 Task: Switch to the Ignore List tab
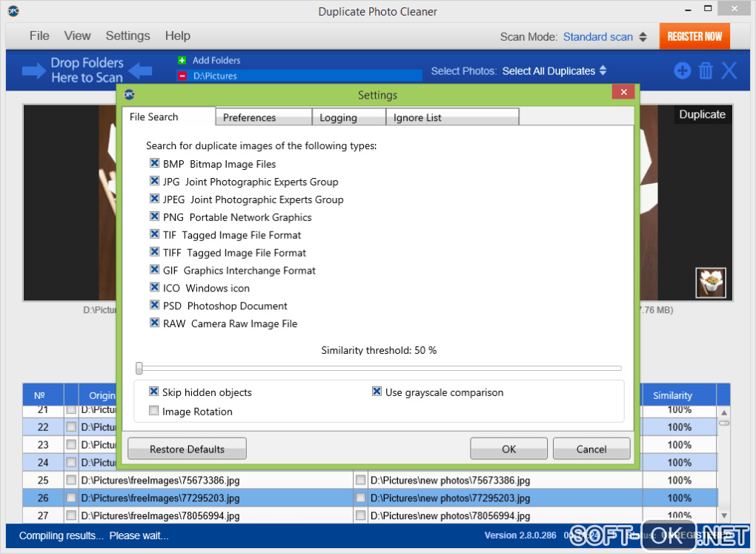[x=452, y=118]
